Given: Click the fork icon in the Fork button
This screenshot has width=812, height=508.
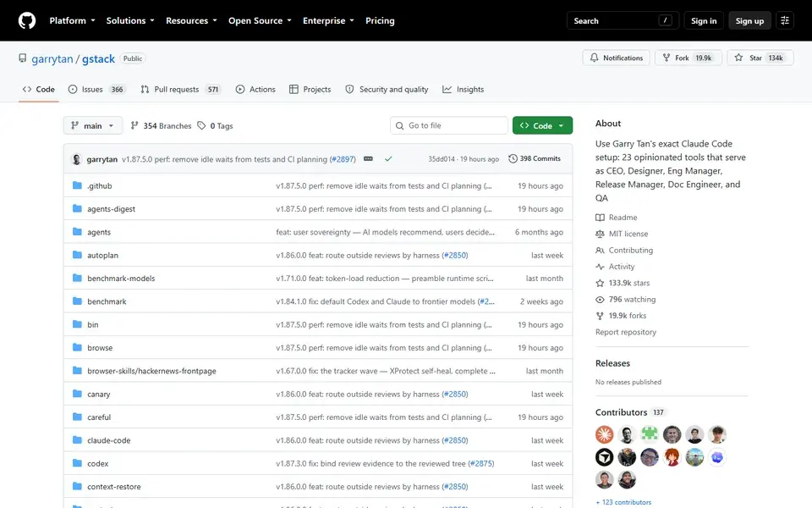Looking at the screenshot, I should [666, 58].
